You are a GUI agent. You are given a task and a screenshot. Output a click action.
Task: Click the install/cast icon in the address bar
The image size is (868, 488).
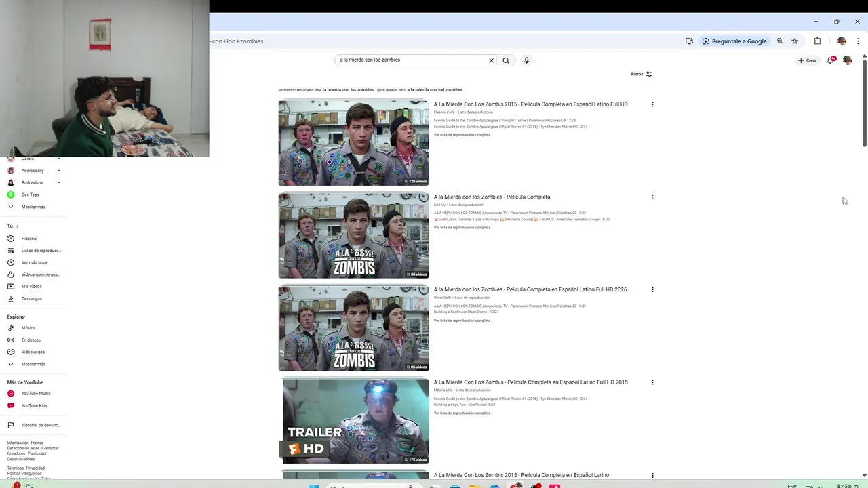[689, 41]
